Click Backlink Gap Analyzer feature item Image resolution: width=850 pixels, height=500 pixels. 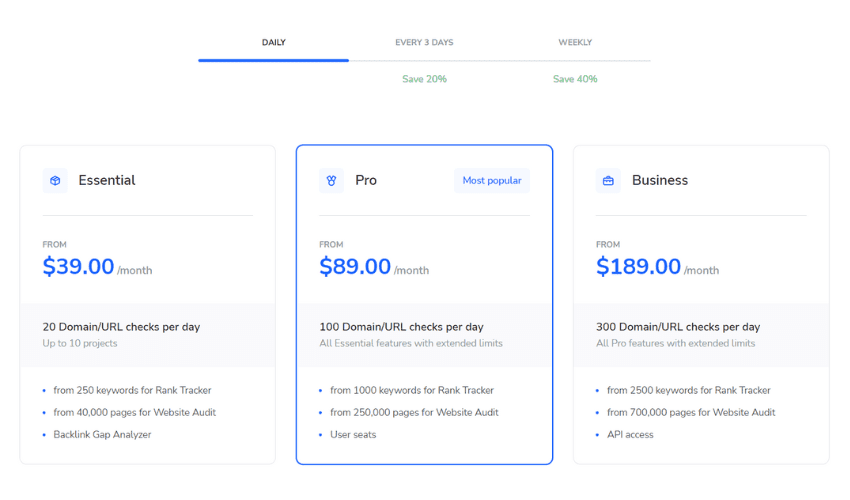[x=102, y=434]
